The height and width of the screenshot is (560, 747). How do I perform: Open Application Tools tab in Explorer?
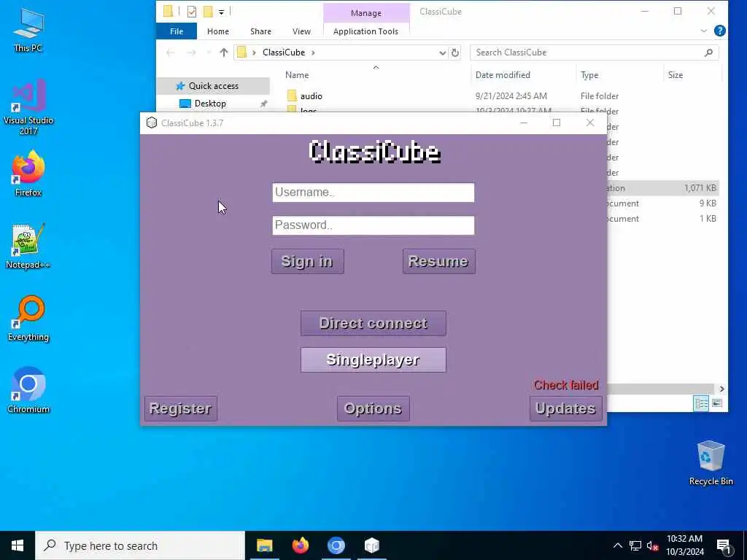(366, 31)
